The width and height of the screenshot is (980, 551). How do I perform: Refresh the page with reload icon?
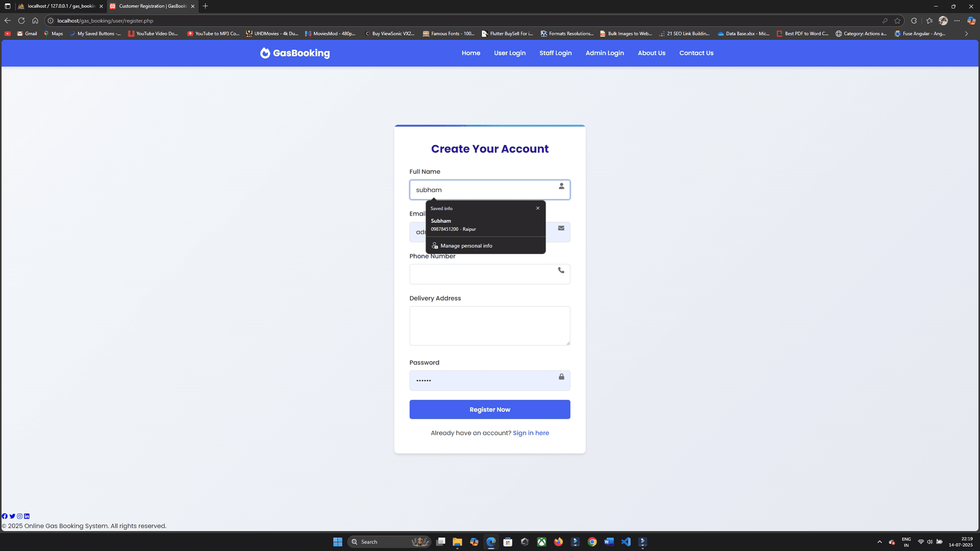click(x=21, y=21)
